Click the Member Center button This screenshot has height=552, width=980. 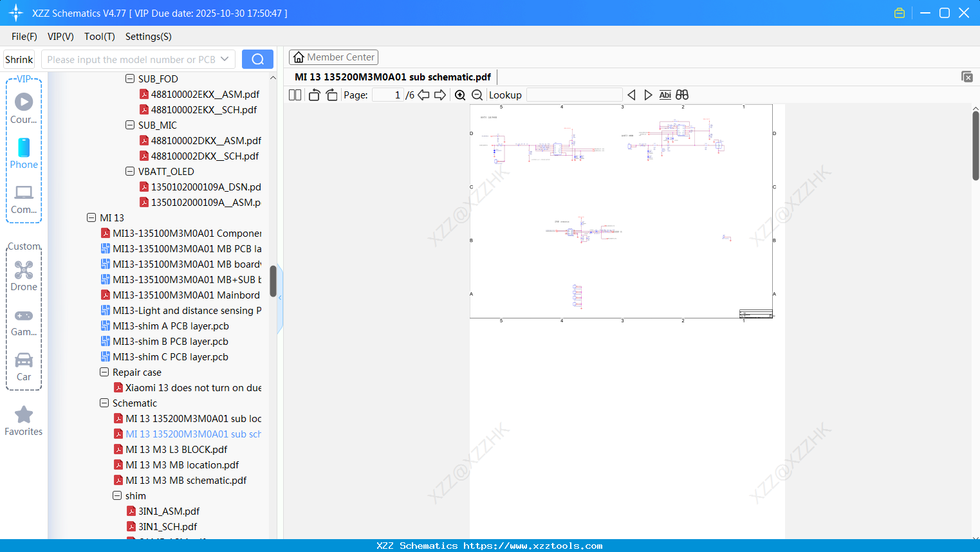tap(333, 57)
